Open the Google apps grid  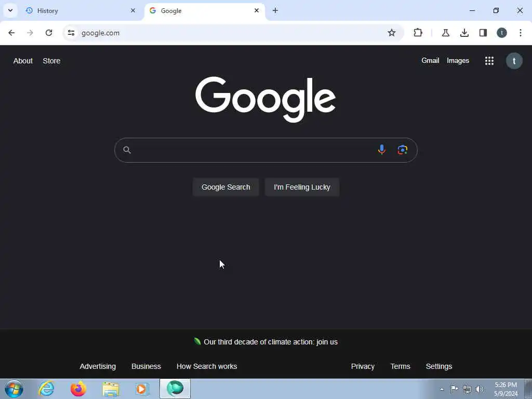pos(489,61)
